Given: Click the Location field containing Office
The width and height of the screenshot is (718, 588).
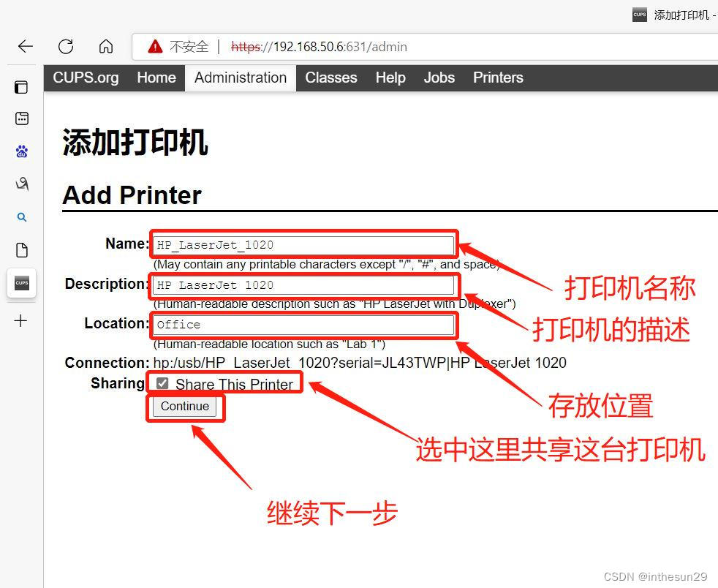Looking at the screenshot, I should pyautogui.click(x=303, y=325).
